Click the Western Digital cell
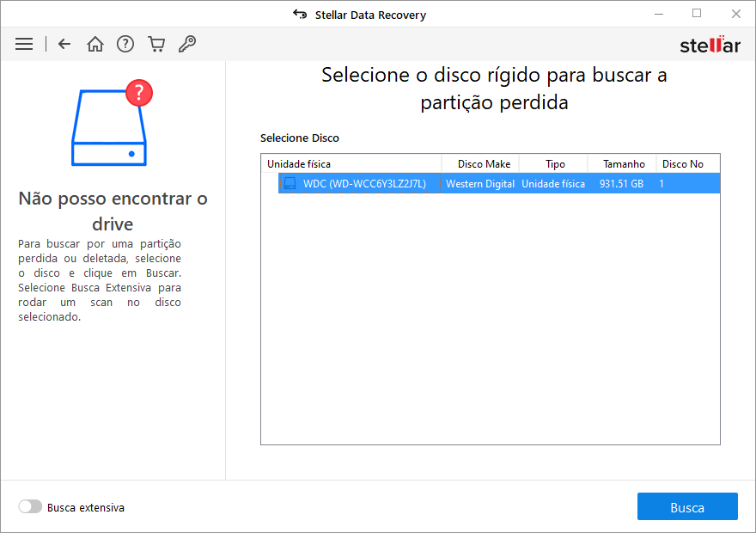 coord(480,184)
